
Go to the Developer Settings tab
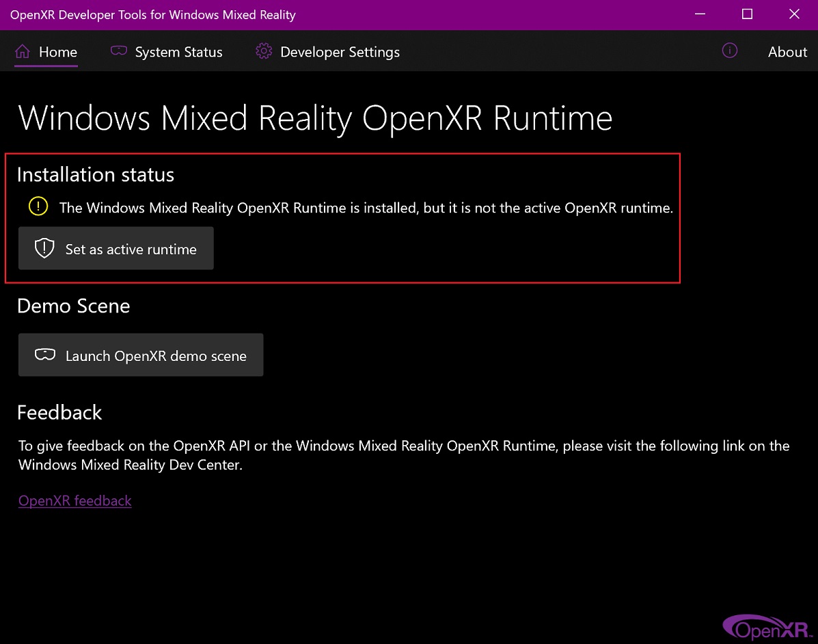coord(340,52)
